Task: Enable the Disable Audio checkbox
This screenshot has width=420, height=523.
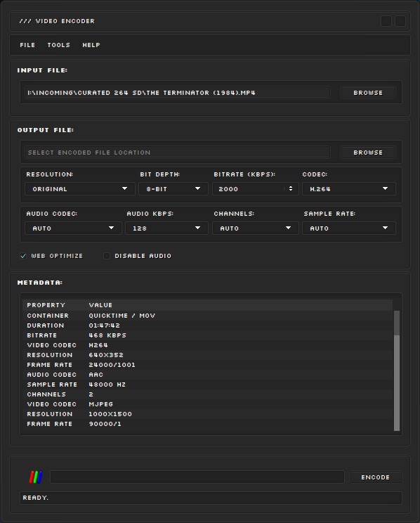Action: (x=107, y=256)
